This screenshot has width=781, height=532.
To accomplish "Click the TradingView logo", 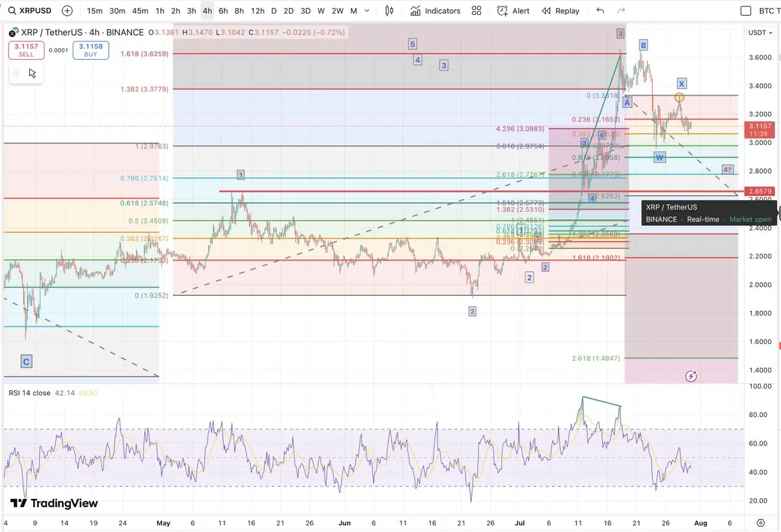I will (x=54, y=503).
